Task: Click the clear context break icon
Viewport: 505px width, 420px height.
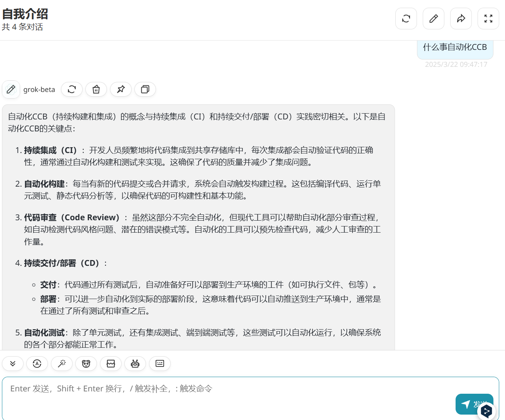Action: tap(111, 364)
